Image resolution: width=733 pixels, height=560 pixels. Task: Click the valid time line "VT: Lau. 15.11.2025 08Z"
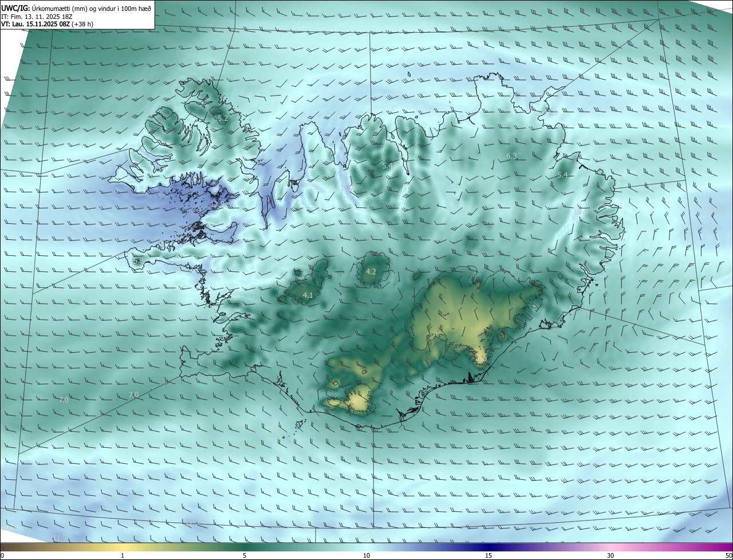click(x=36, y=24)
